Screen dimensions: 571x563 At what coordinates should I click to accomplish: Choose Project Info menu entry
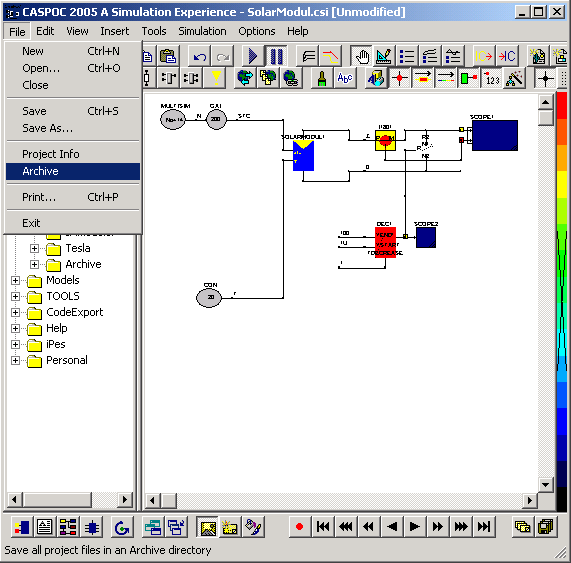[x=73, y=154]
